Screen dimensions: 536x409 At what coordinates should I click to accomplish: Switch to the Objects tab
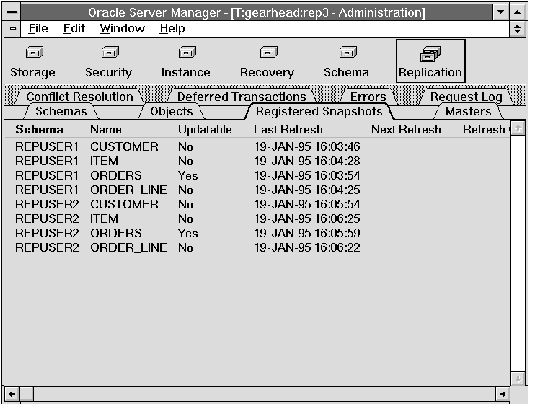pos(172,111)
